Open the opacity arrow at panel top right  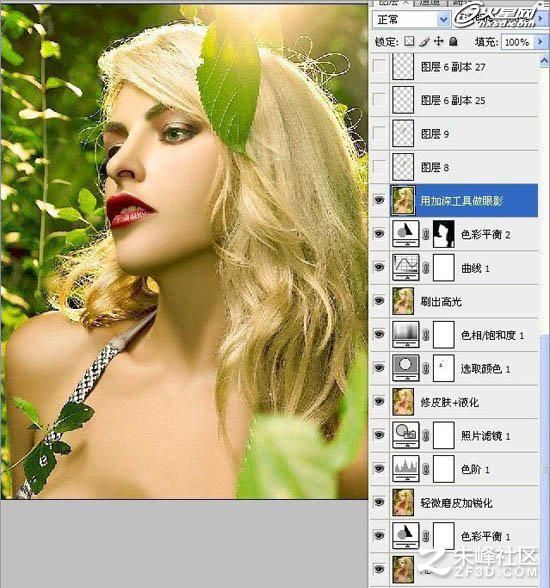coord(540,18)
